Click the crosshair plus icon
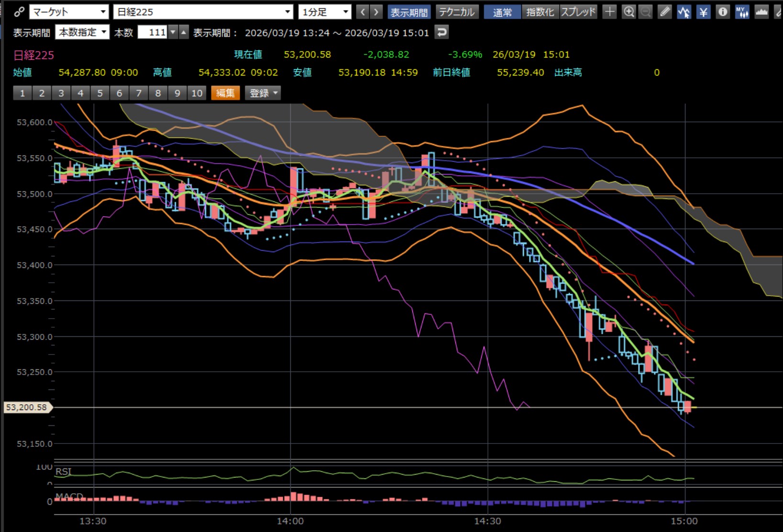 click(x=609, y=12)
